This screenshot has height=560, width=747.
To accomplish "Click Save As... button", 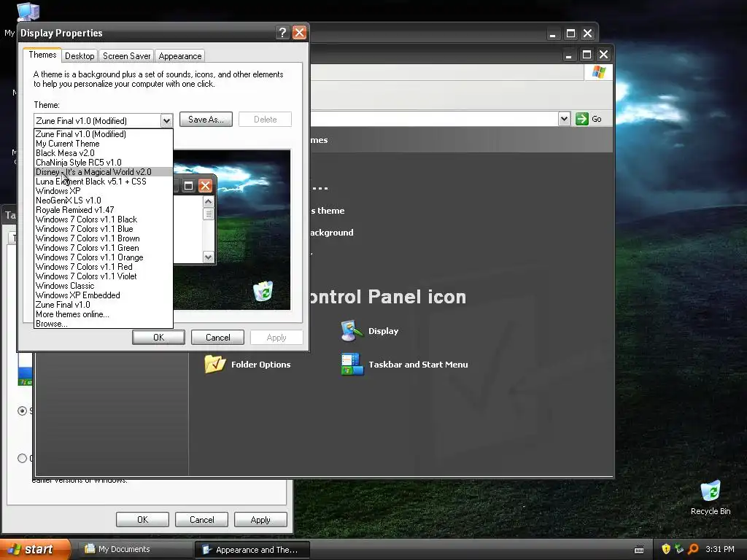I will [x=206, y=120].
